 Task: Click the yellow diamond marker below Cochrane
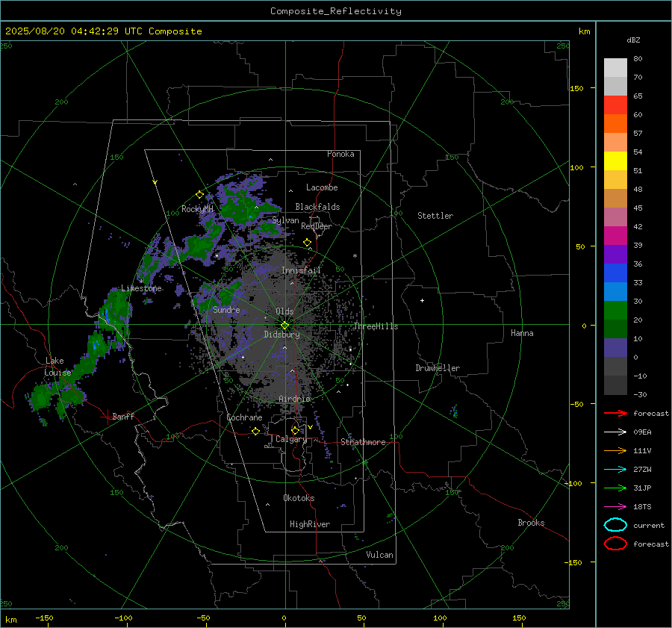255,432
